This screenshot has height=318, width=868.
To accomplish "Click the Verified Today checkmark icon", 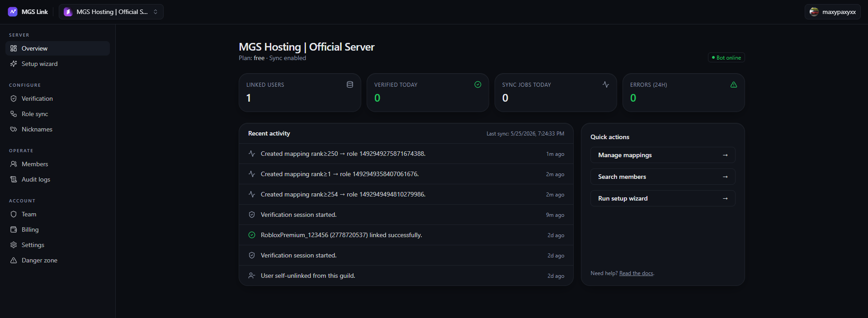I will pos(478,84).
